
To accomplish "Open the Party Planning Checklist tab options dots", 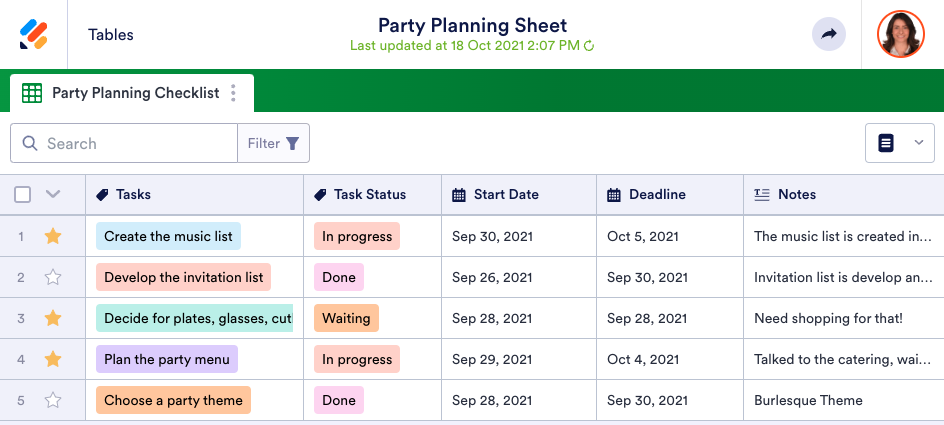I will 233,93.
